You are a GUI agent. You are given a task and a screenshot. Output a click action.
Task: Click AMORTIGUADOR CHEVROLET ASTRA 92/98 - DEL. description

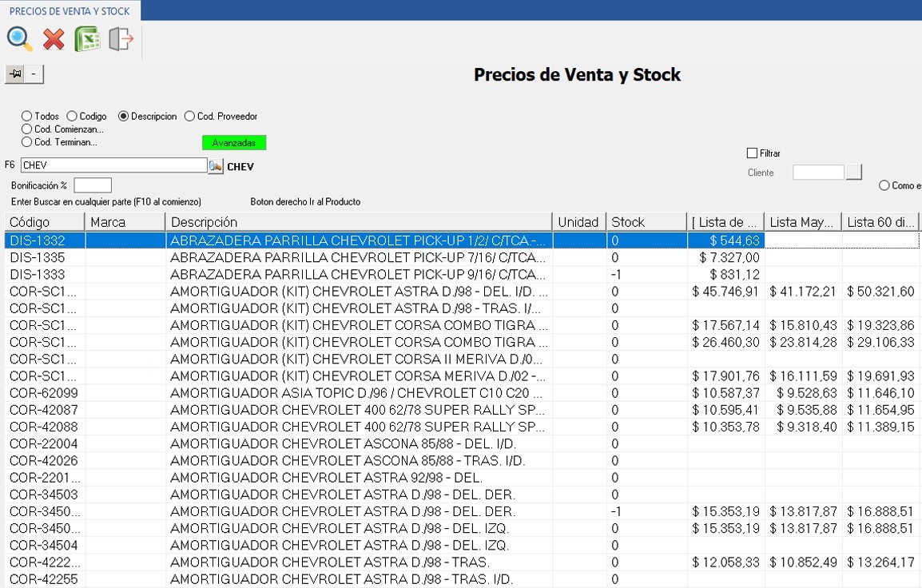(x=326, y=478)
